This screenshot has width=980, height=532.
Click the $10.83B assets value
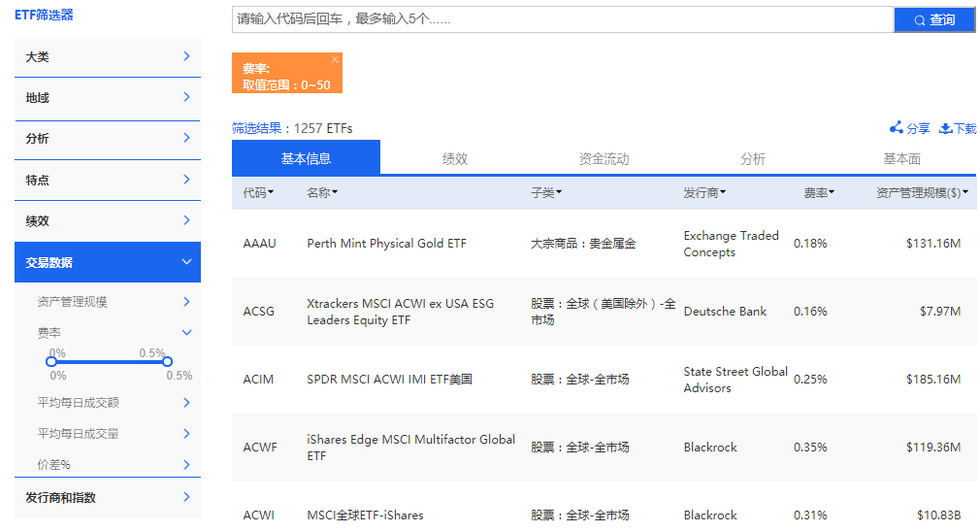(x=938, y=515)
